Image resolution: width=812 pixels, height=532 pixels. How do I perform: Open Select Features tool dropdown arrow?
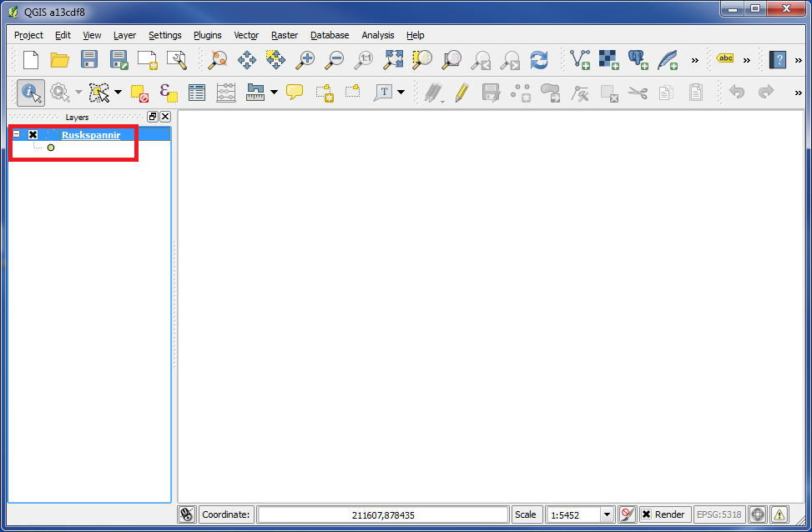click(x=118, y=93)
